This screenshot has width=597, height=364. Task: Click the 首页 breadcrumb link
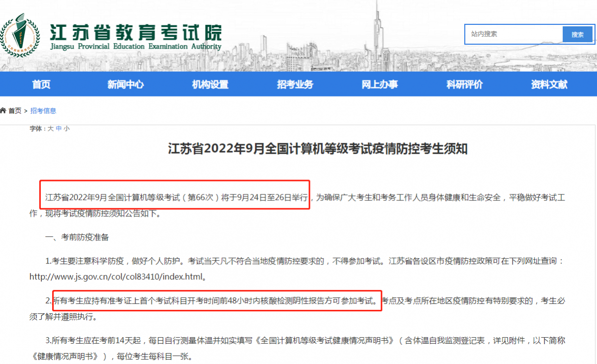tap(15, 111)
